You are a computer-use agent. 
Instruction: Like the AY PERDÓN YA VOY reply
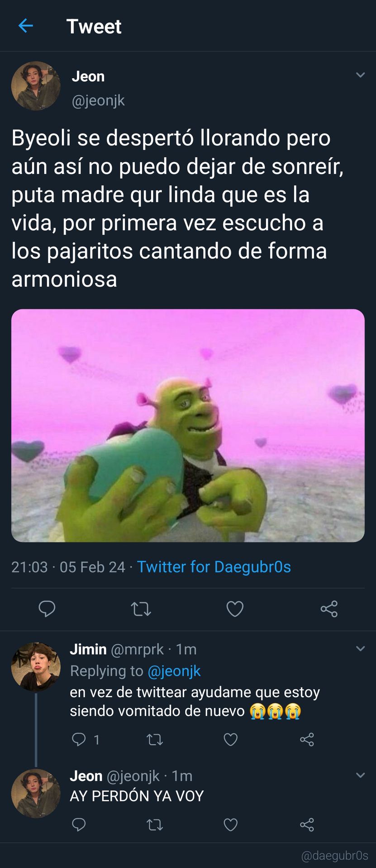tap(231, 825)
